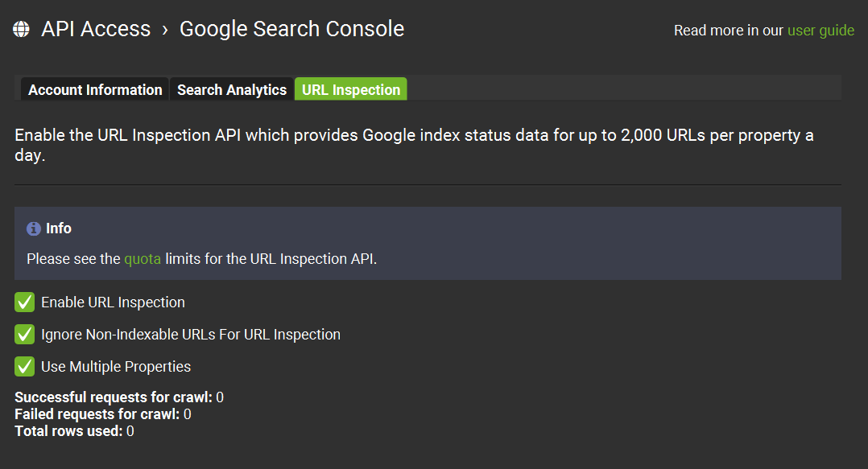Toggle the Enable URL Inspection checkbox
Viewport: 868px width, 469px height.
24,302
